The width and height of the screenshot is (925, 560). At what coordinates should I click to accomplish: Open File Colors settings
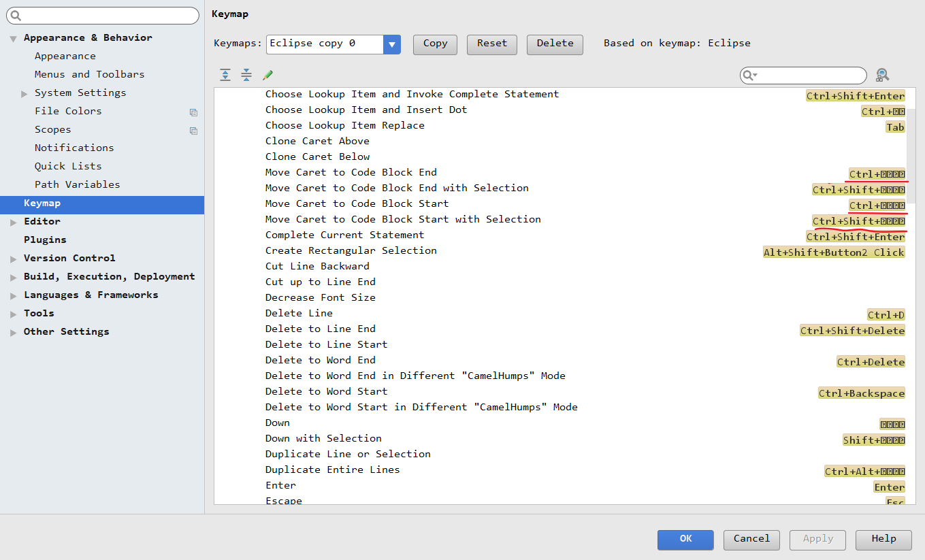(68, 112)
